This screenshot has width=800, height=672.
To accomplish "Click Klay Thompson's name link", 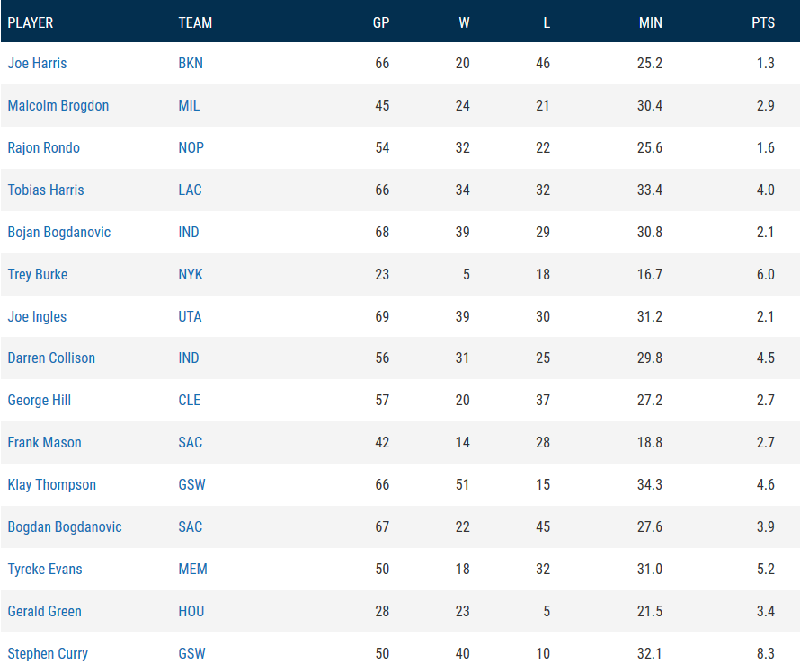I will 51,485.
